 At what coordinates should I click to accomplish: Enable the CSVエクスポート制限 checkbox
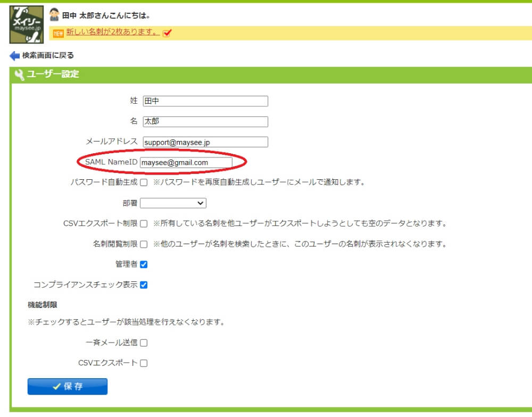[143, 223]
